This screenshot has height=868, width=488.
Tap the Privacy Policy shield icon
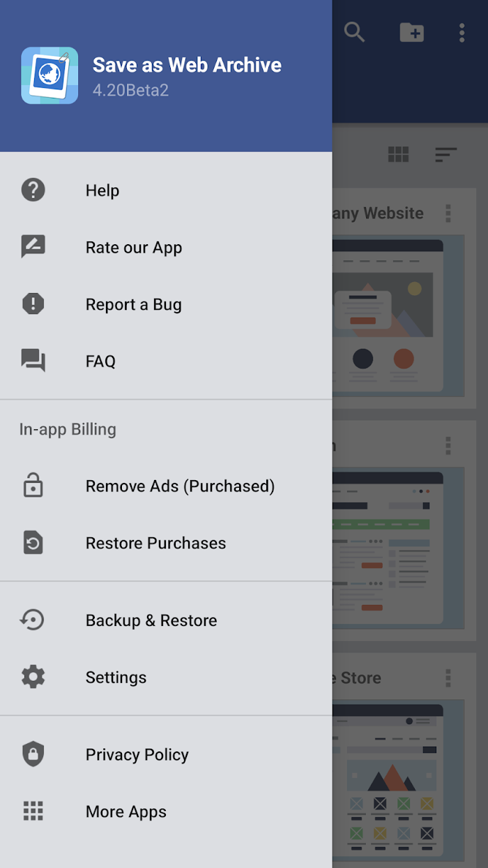click(x=33, y=754)
